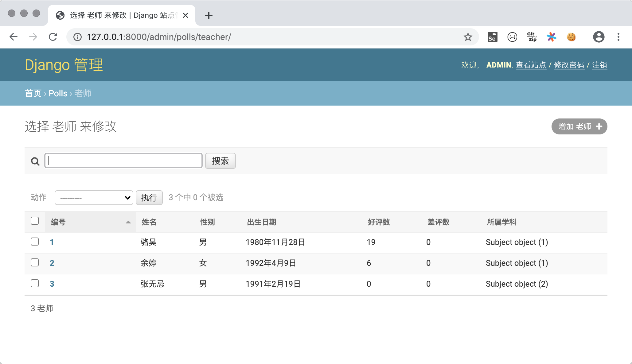The width and height of the screenshot is (632, 364).
Task: Open the GitZip extension icon
Action: click(532, 37)
